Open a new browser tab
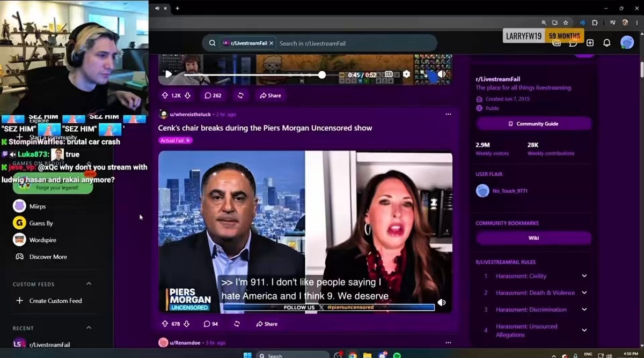Viewport: 644px width, 358px height. (178, 8)
